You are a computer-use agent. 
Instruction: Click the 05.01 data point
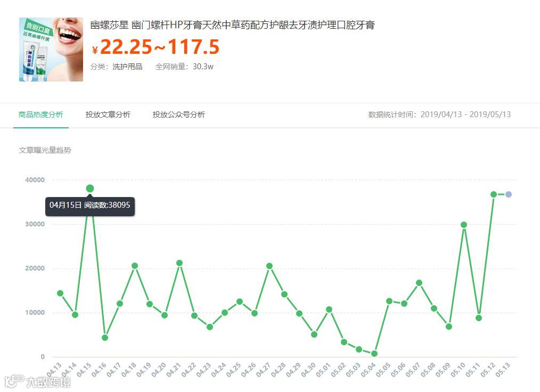pyautogui.click(x=329, y=309)
